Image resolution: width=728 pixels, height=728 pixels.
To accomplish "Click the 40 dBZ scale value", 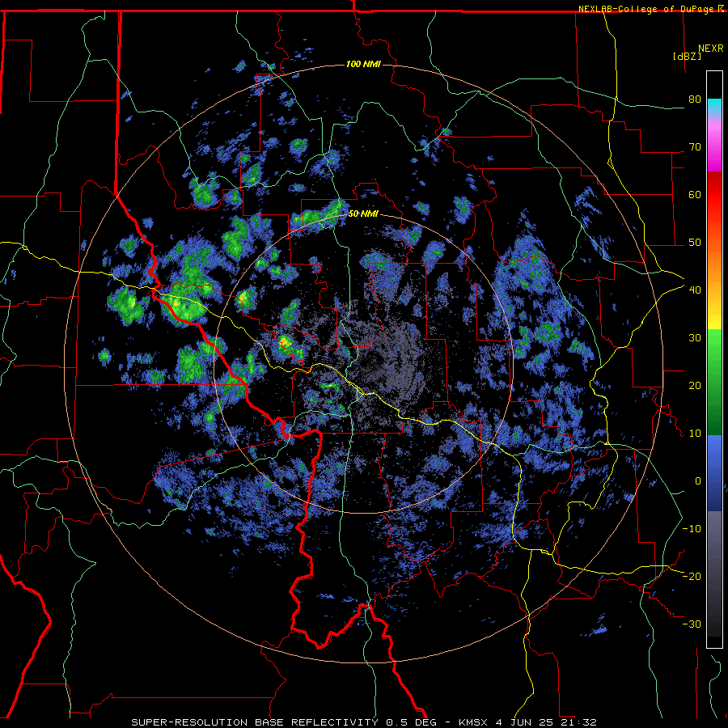I will (695, 290).
